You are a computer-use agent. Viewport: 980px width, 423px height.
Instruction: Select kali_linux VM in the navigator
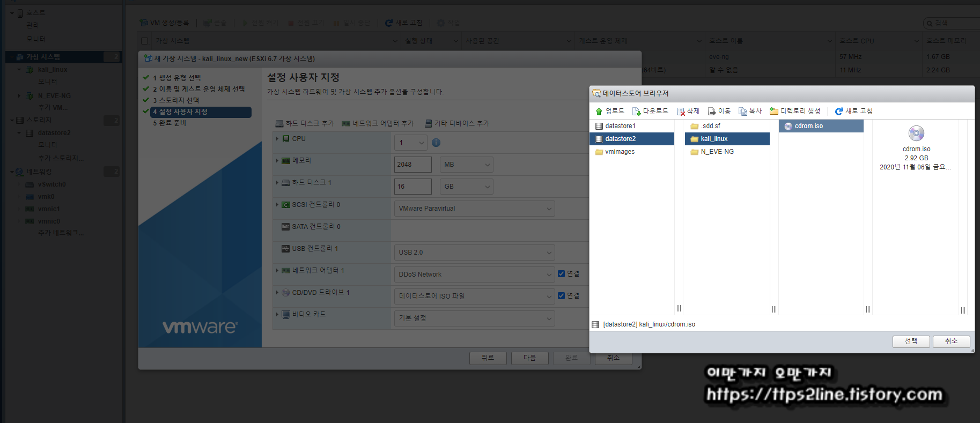click(x=53, y=70)
